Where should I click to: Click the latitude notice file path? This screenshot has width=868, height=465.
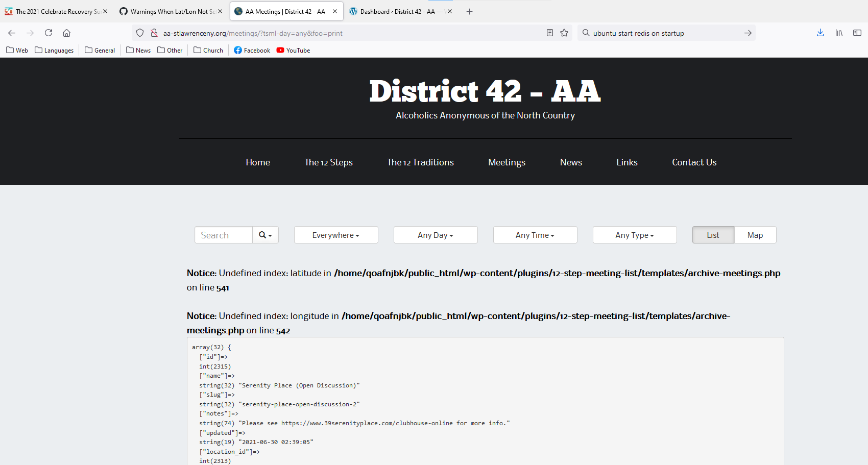coord(557,273)
